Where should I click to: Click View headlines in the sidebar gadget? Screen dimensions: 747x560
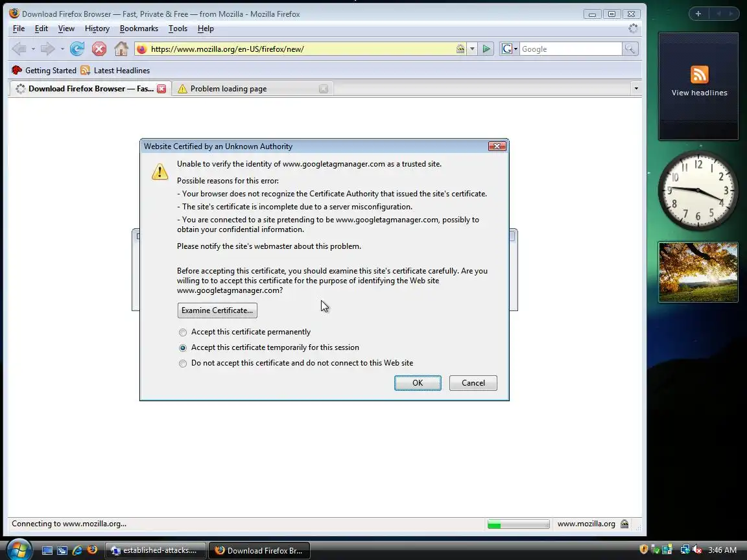700,93
